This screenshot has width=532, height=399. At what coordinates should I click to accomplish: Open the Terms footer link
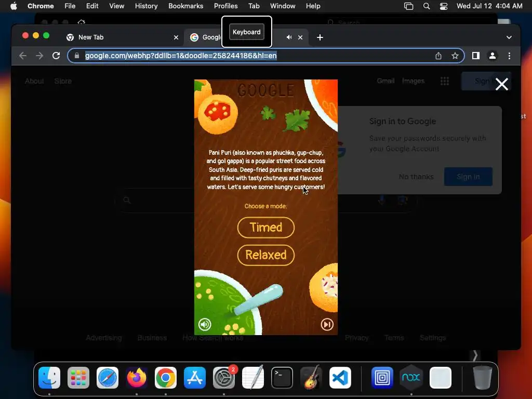click(x=394, y=338)
